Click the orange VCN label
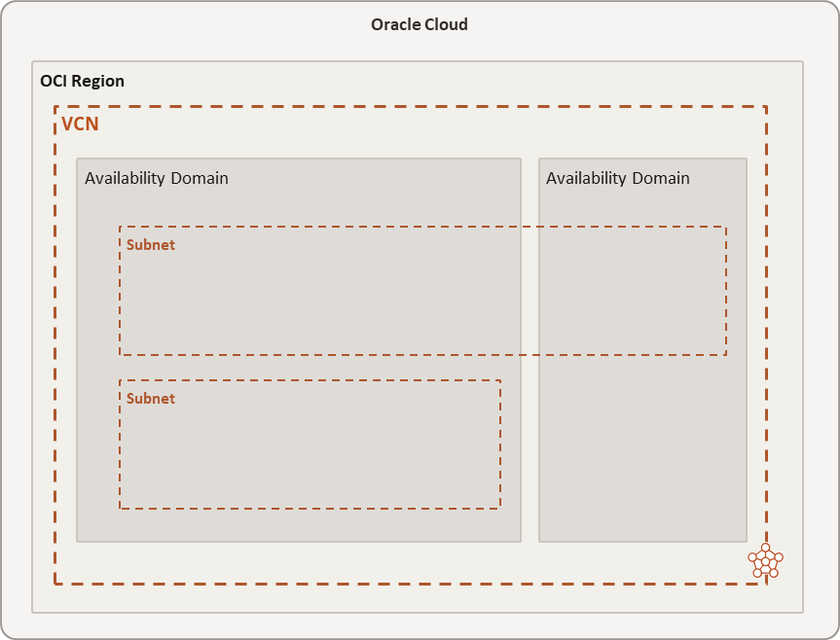The height and width of the screenshot is (640, 840). point(81,124)
